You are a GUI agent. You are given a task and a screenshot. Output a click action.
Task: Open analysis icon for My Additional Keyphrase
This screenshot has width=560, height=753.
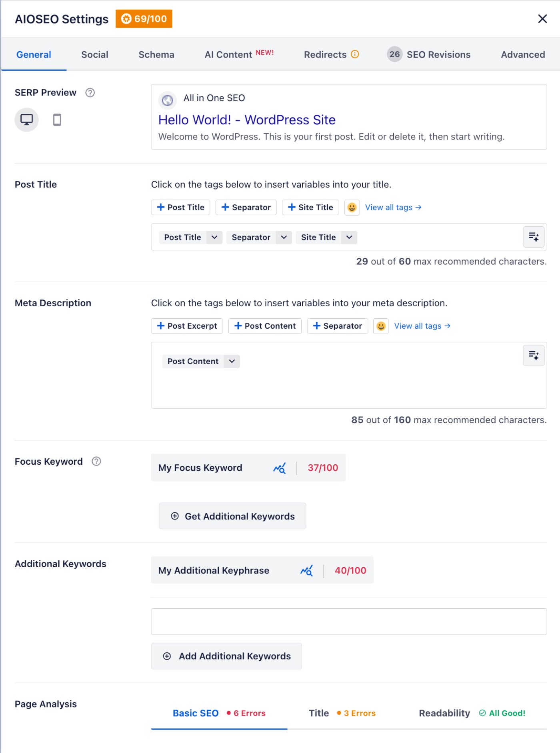coord(306,571)
